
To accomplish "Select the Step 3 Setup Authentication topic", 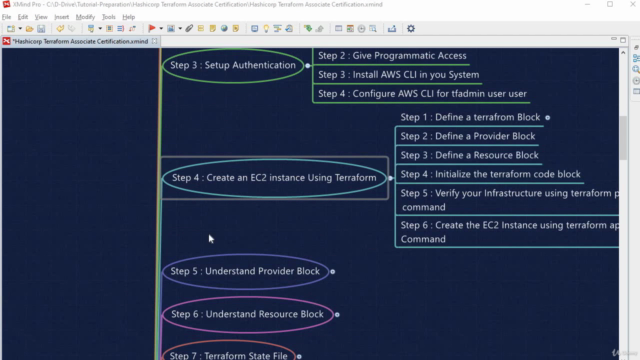I will pos(233,65).
